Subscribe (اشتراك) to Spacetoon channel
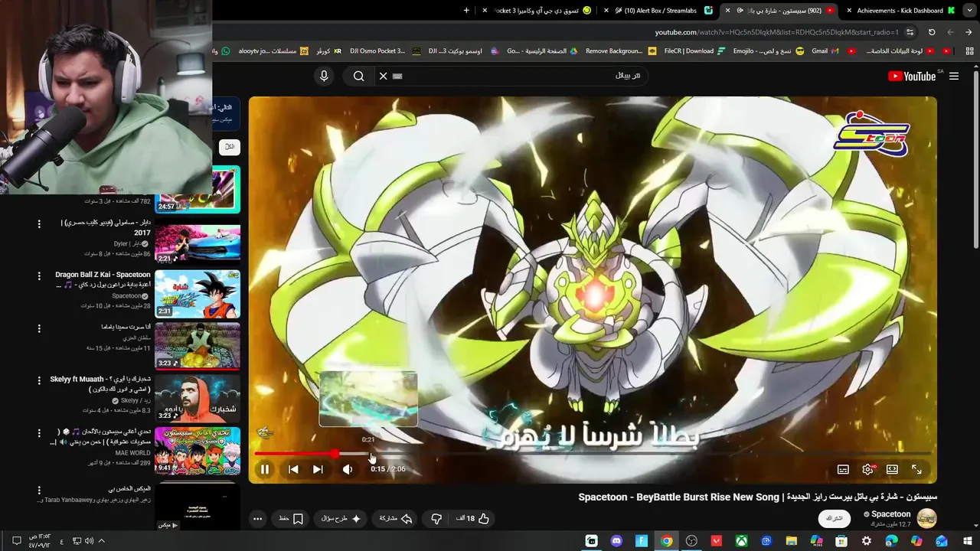Image resolution: width=980 pixels, height=551 pixels. click(x=834, y=518)
